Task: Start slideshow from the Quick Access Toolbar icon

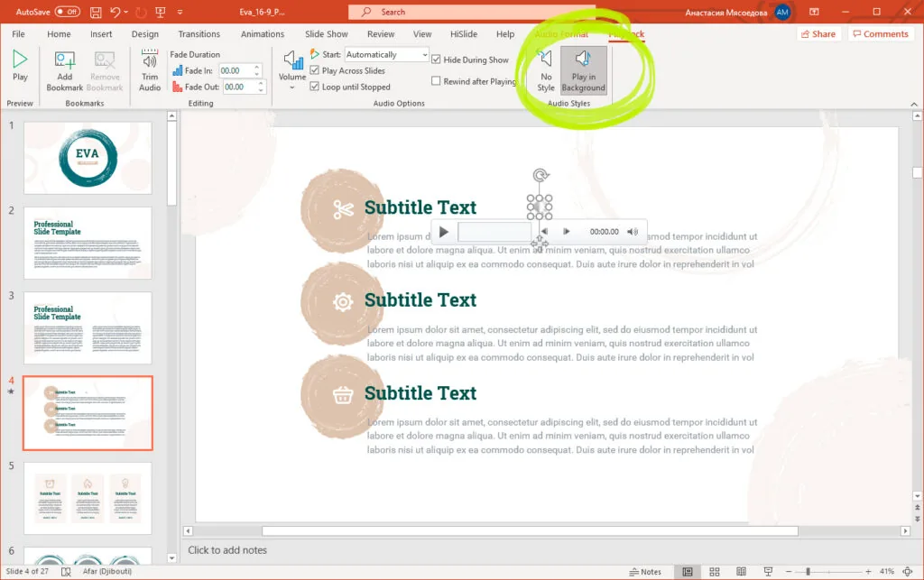Action: [160, 12]
